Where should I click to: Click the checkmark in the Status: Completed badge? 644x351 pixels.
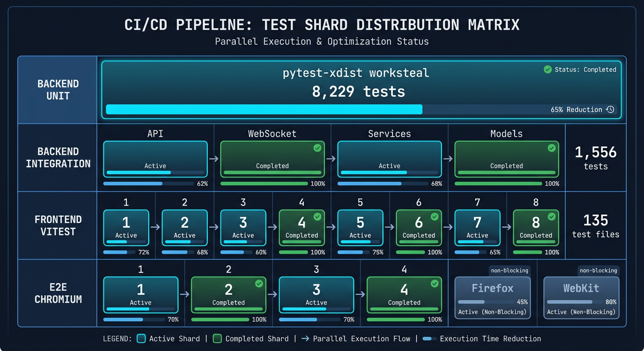547,69
